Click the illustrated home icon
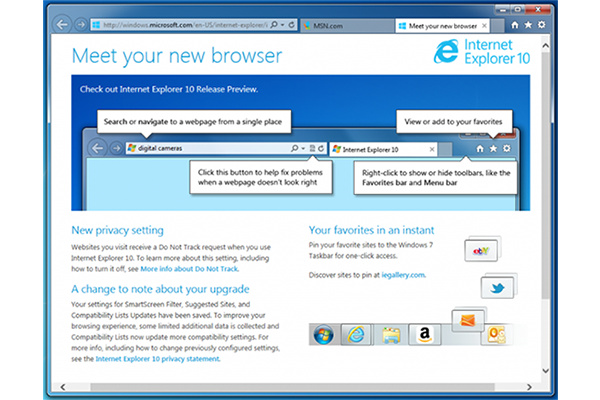 (480, 148)
